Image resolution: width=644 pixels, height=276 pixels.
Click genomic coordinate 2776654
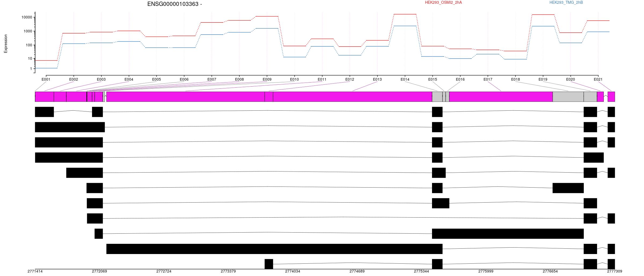550,271
